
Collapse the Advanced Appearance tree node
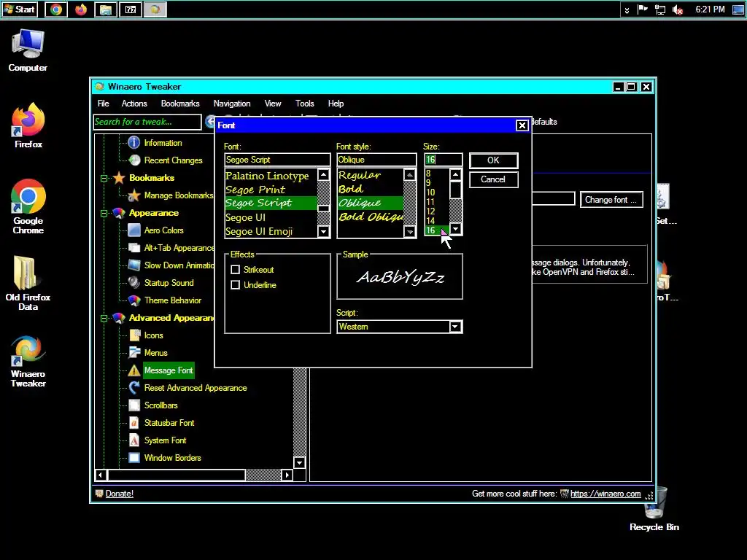tap(104, 318)
